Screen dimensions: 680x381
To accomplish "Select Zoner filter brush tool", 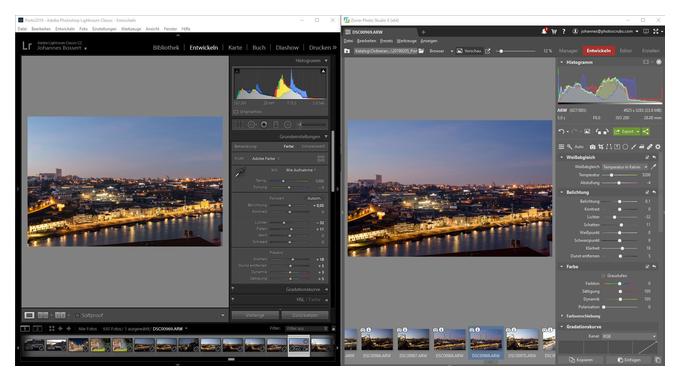I will (x=634, y=147).
